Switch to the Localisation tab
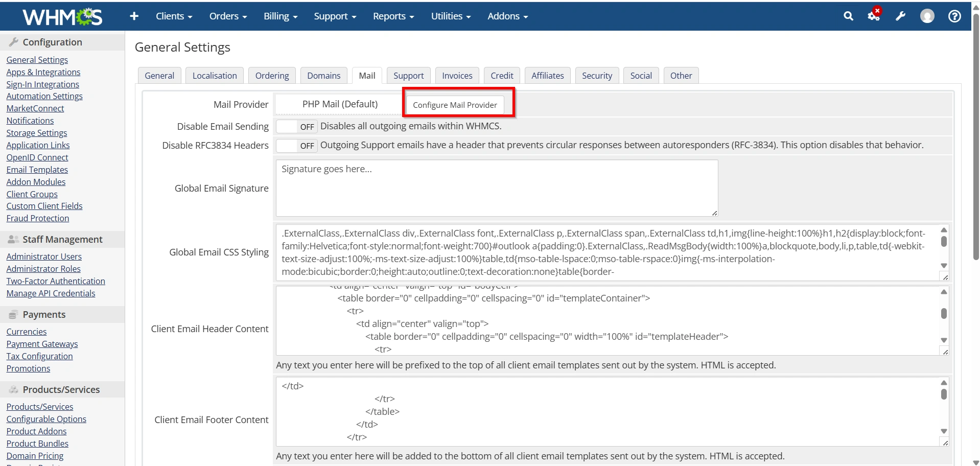 point(215,76)
